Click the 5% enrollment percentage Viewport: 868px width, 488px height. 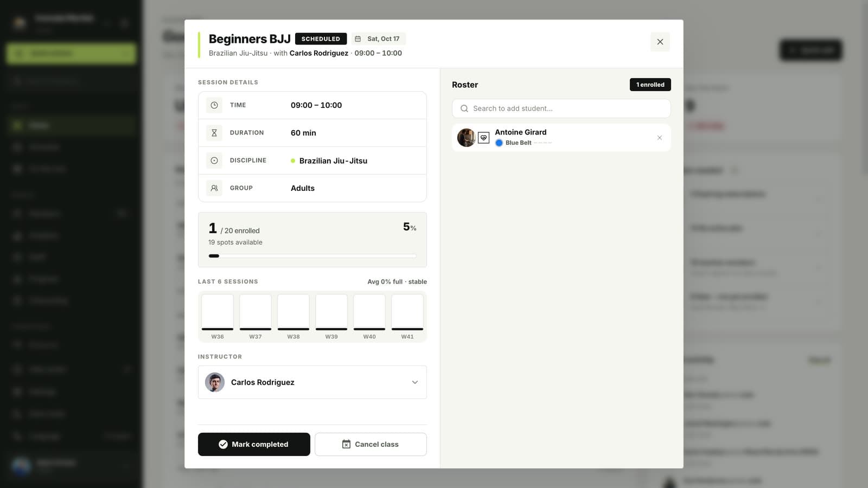pos(410,227)
